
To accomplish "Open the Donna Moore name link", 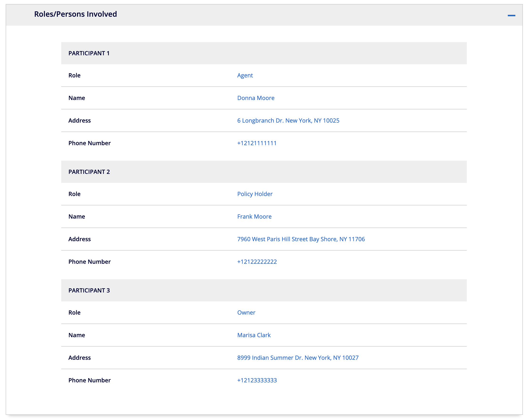I will (x=255, y=98).
